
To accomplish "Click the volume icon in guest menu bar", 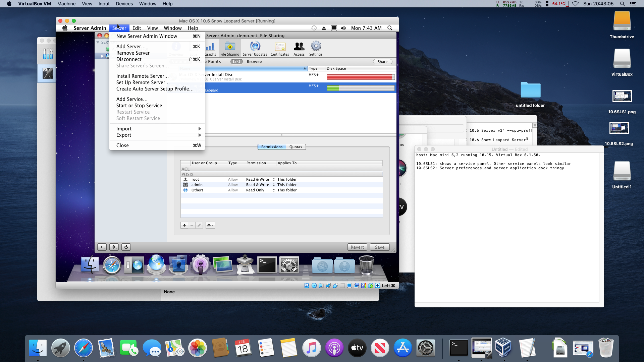I will coord(343,28).
